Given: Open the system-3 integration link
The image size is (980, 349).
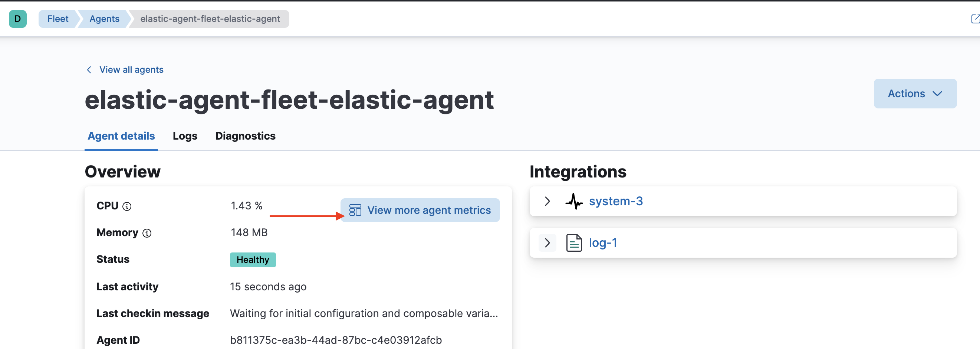Looking at the screenshot, I should (x=615, y=201).
